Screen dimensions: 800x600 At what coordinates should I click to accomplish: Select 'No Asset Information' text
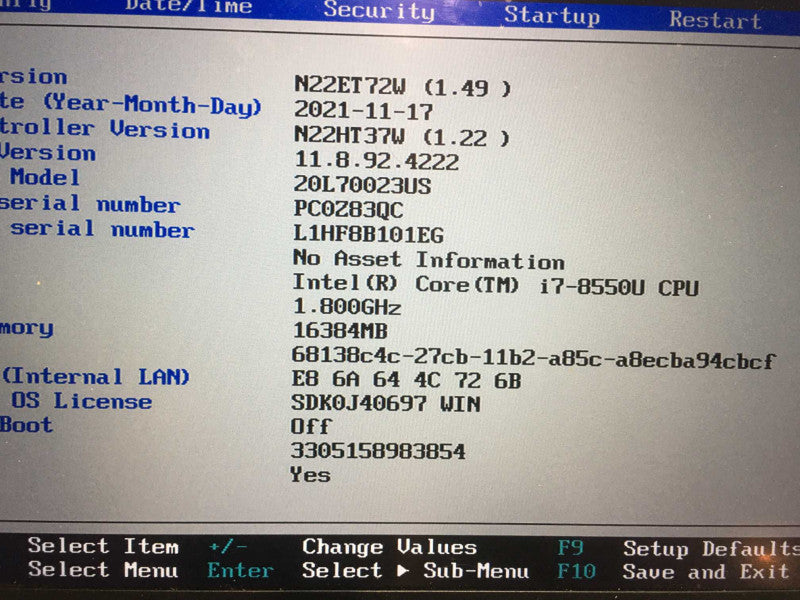429,260
